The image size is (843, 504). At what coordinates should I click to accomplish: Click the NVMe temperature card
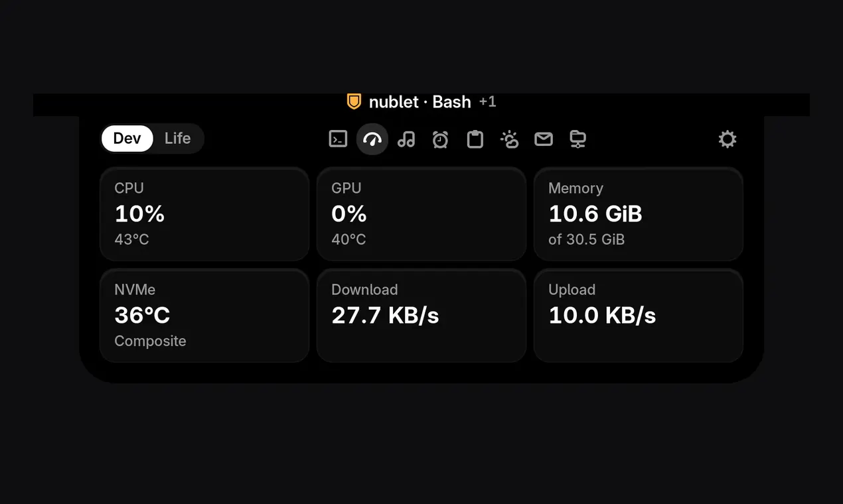204,315
